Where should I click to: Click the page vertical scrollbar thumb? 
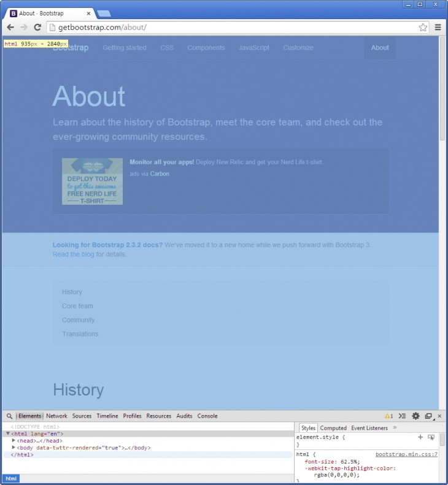[442, 89]
